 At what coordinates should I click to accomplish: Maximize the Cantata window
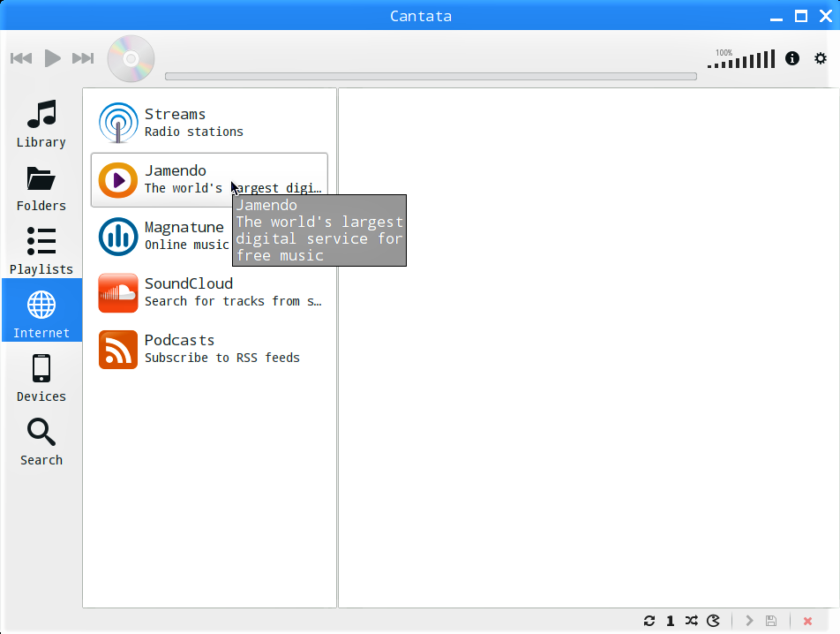click(801, 17)
